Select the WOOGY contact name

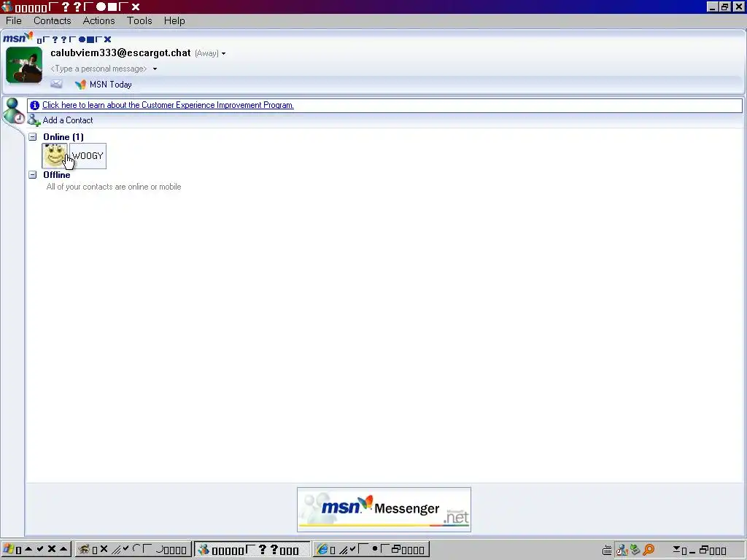tap(88, 156)
